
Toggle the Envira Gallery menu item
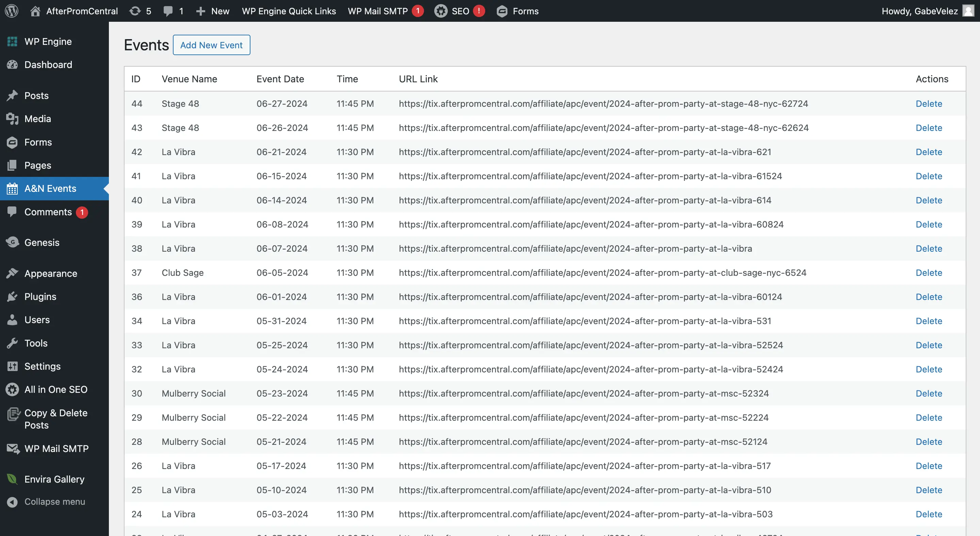click(x=54, y=479)
